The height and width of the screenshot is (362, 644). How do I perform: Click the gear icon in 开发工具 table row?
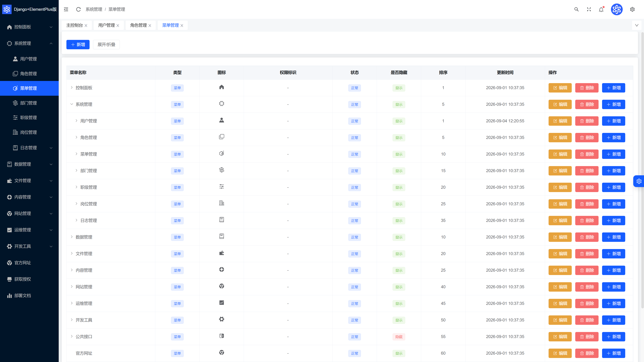pyautogui.click(x=222, y=319)
